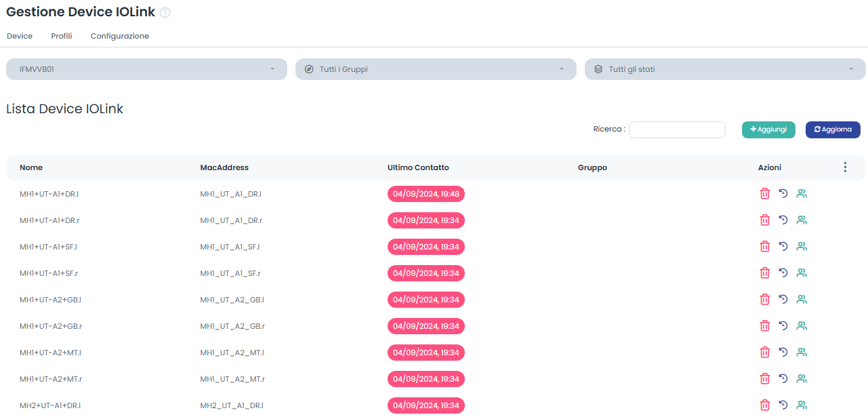This screenshot has width=868, height=419.
Task: Open history icon for MH1+UT-A2+GB.r
Action: click(x=783, y=326)
